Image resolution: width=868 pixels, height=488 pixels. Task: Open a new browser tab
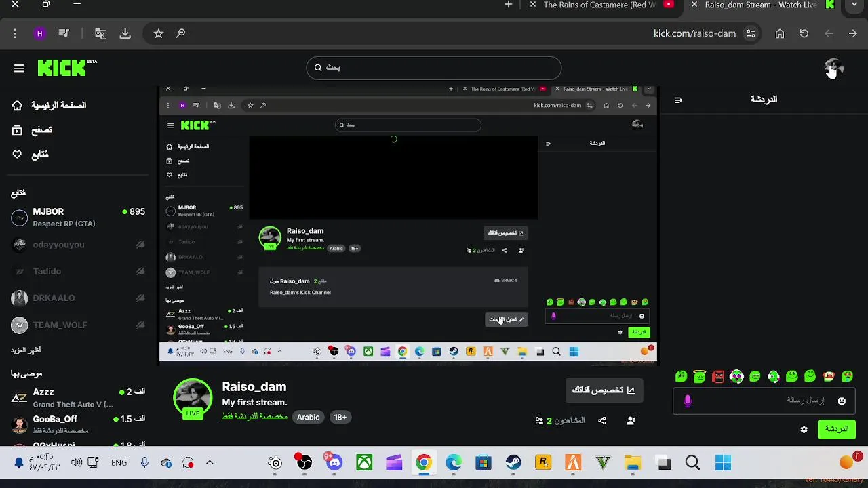point(509,5)
